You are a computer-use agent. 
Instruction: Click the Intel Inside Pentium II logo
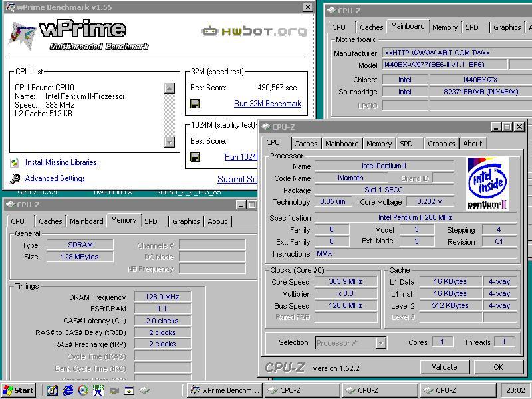coord(487,184)
